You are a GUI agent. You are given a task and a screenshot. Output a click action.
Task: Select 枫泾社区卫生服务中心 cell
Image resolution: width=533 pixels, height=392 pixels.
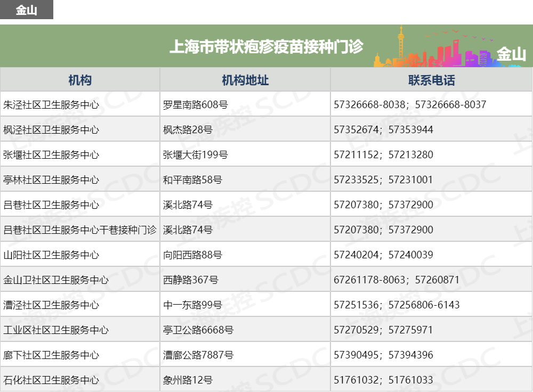pyautogui.click(x=80, y=129)
